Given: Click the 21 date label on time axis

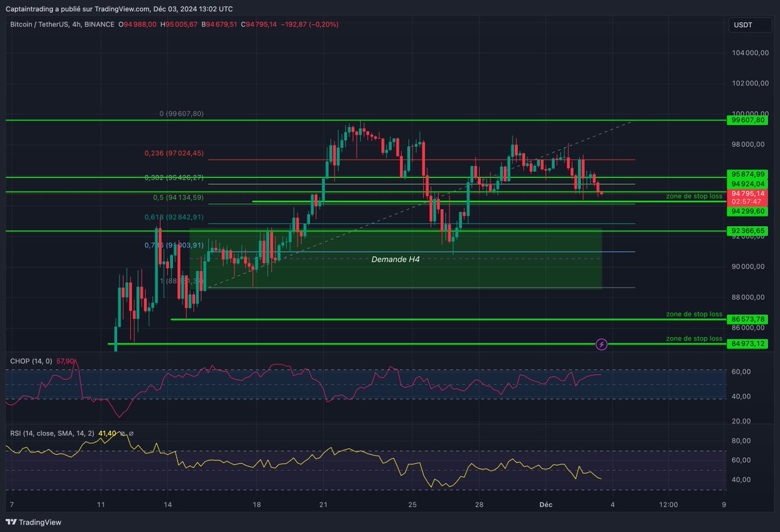Looking at the screenshot, I should (x=323, y=504).
